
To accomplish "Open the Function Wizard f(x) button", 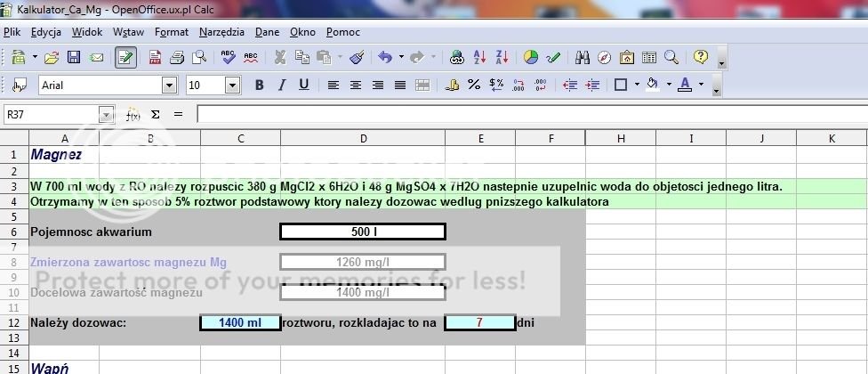I will (133, 115).
